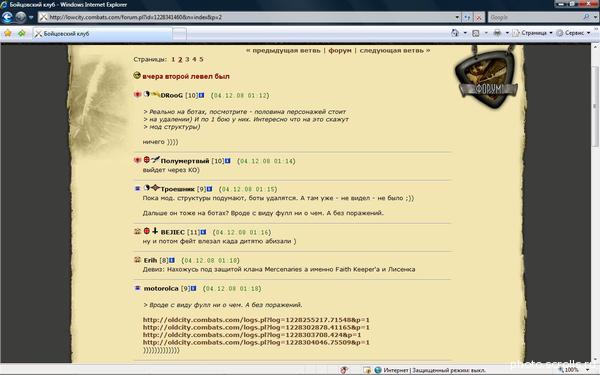Go to forum page 3
This screenshot has width=600, height=375.
coord(187,59)
